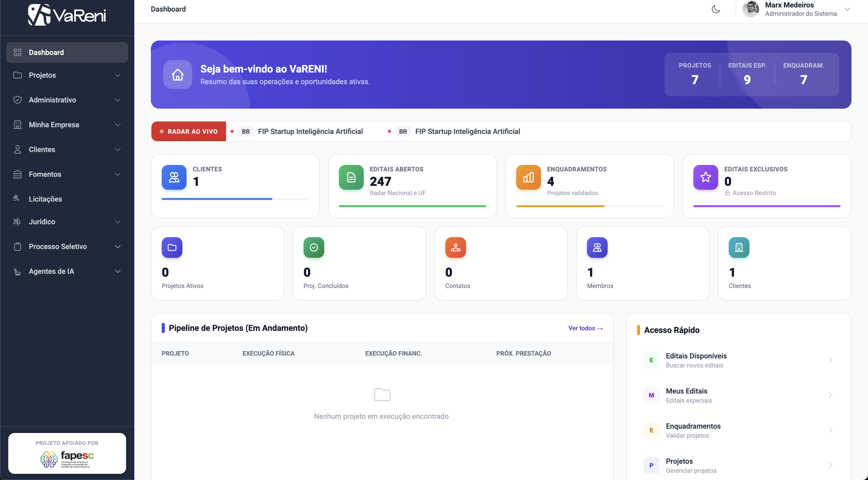Click the Administrativo shield icon
Viewport: 868px width, 480px height.
[x=18, y=100]
